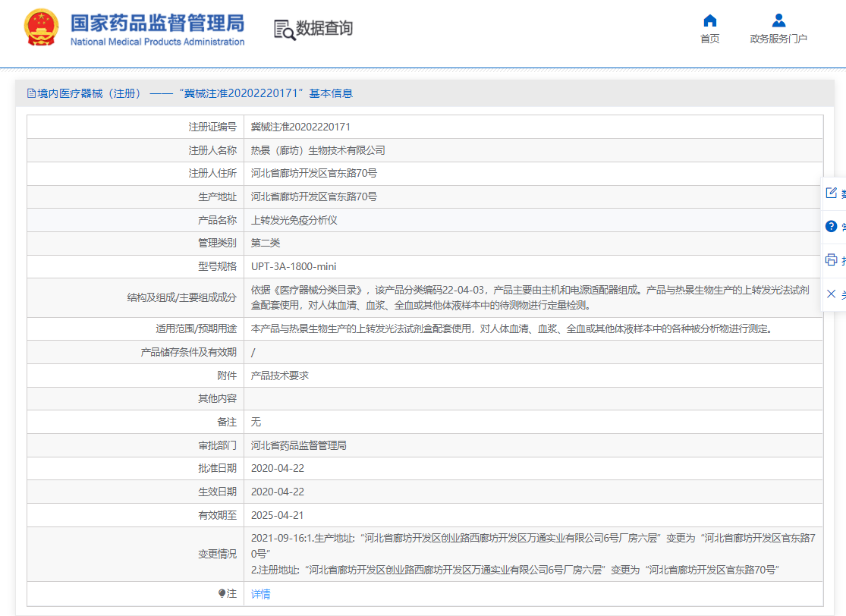Screen dimensions: 846x616
Task: Click the 政务服务门户 person icon
Action: (x=778, y=21)
